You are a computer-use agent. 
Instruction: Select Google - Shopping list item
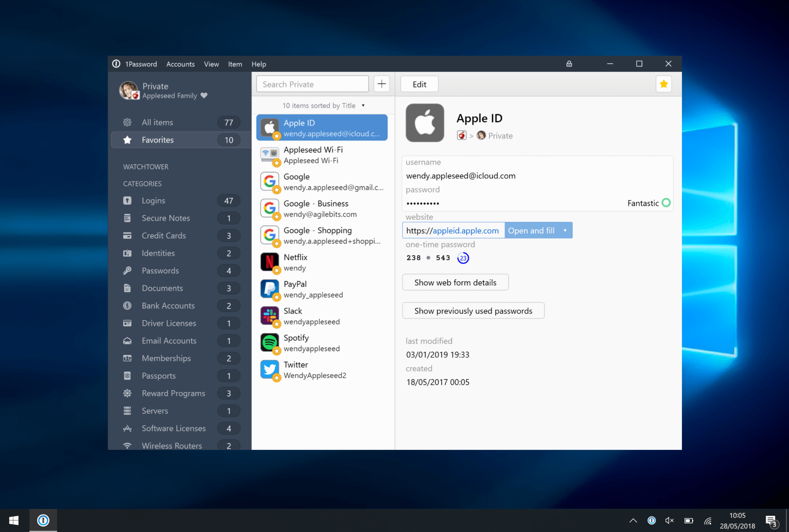tap(322, 235)
